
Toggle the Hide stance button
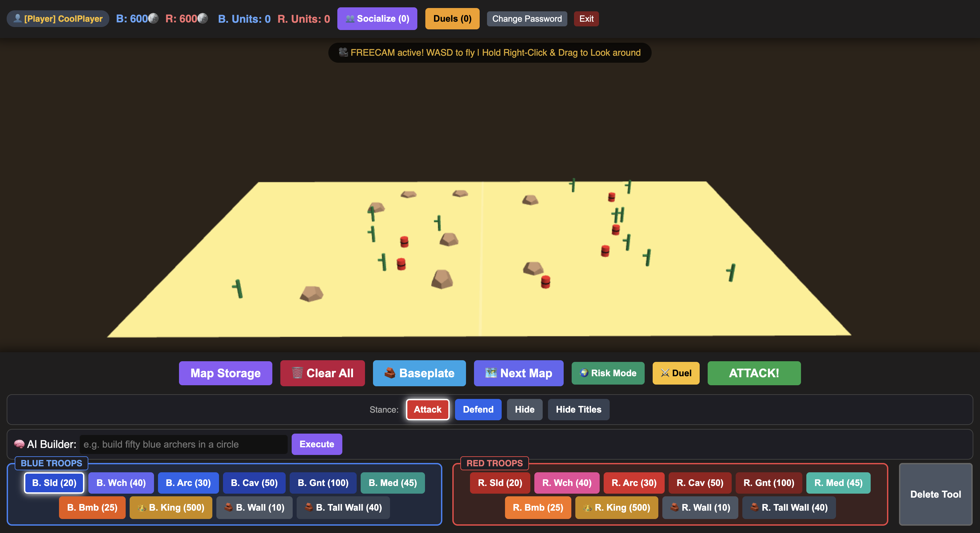525,410
